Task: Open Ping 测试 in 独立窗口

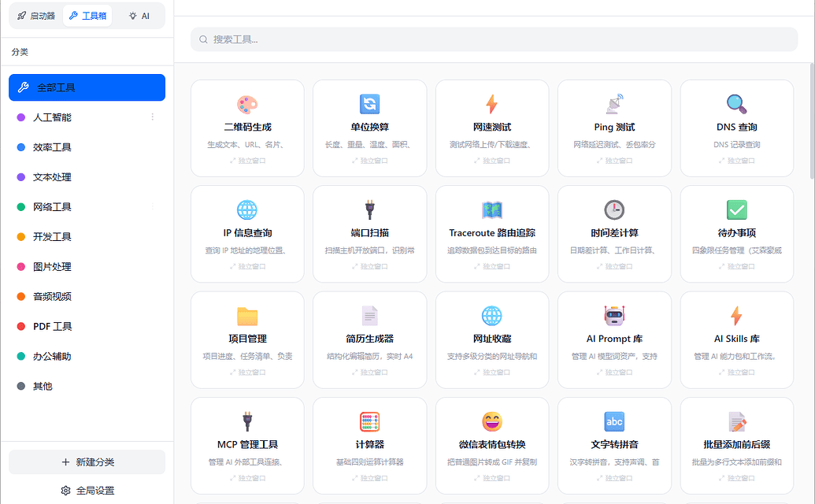Action: (x=614, y=161)
